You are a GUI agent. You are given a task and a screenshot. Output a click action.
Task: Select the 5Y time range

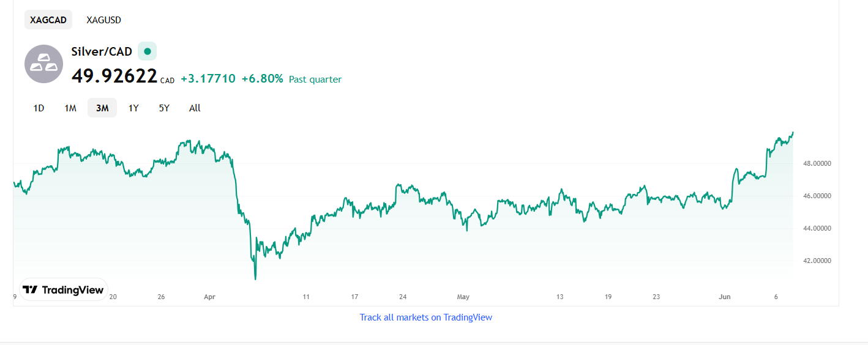[x=164, y=108]
